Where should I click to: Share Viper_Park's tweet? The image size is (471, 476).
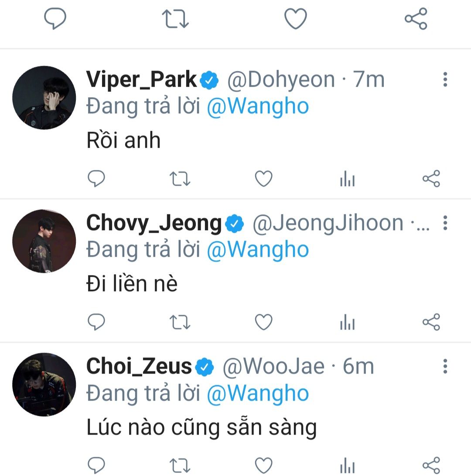431,179
